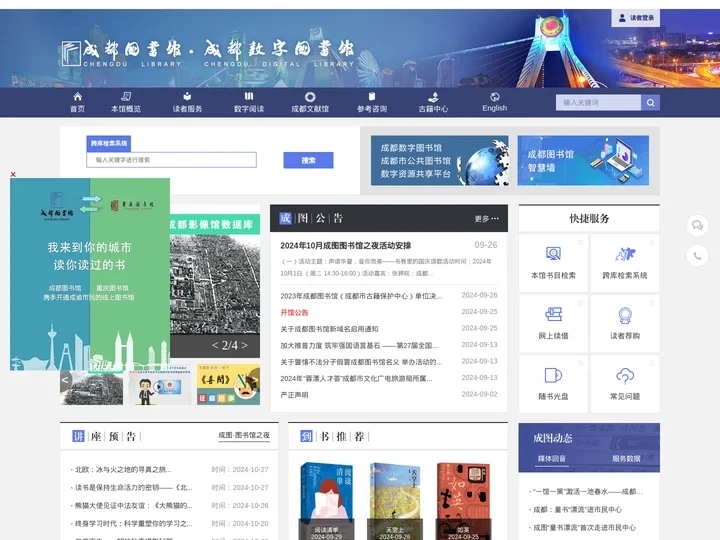Open news 成图童书漂流首次走进市民中心
This screenshot has width=720, height=540.
[584, 527]
